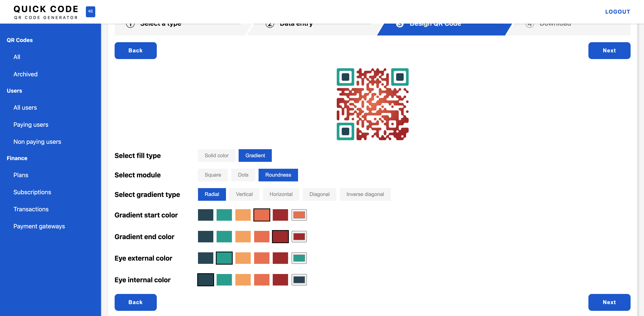Pick coral Eye external color

point(261,258)
